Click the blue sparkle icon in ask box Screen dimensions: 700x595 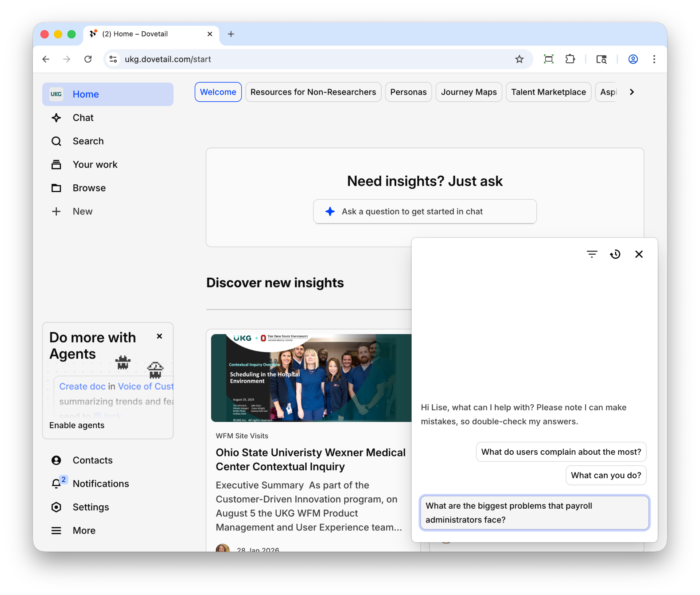(330, 211)
